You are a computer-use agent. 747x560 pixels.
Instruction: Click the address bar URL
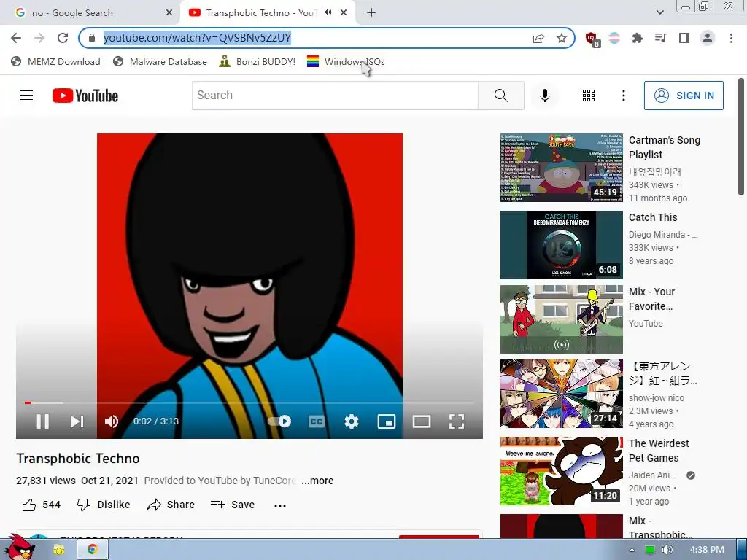pos(197,38)
